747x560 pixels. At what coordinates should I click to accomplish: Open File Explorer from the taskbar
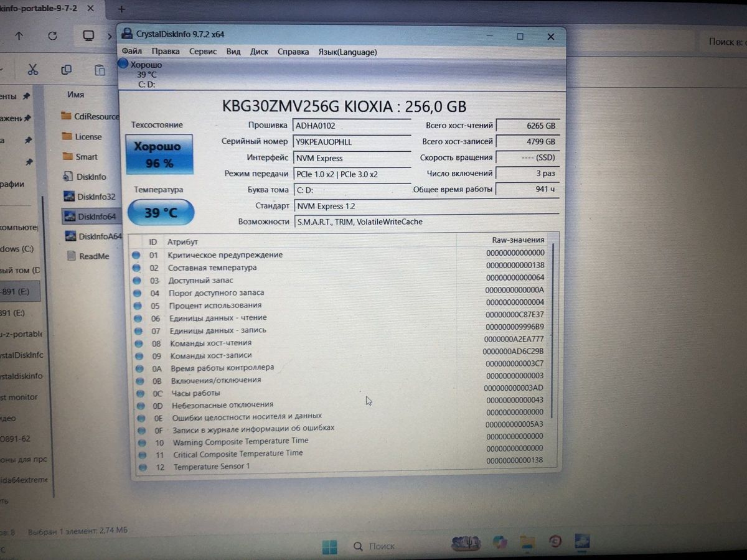click(527, 541)
